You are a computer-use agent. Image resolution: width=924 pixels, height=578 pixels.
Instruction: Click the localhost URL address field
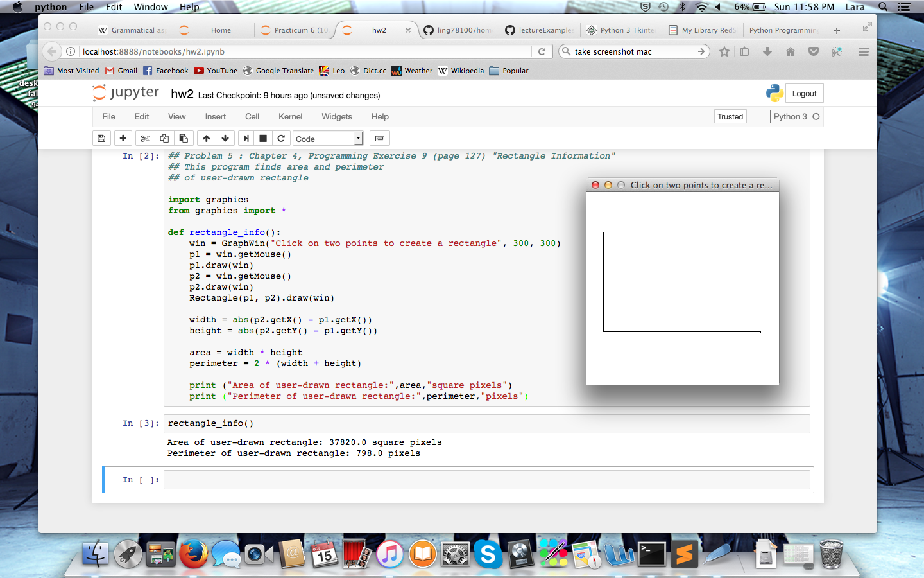(x=305, y=51)
